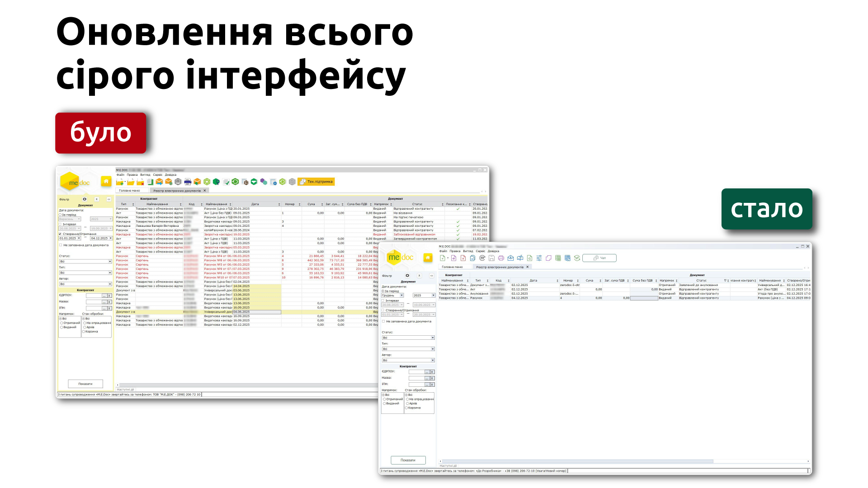Uncheck the checked Створення/Отримання checkbox

point(60,234)
